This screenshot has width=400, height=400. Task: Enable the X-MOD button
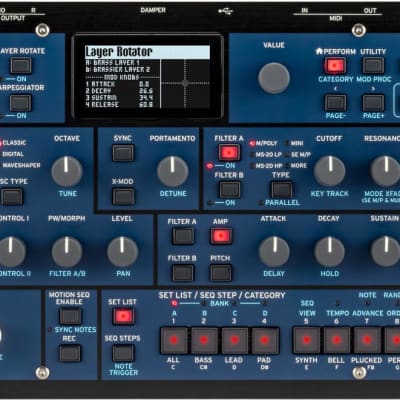[123, 196]
